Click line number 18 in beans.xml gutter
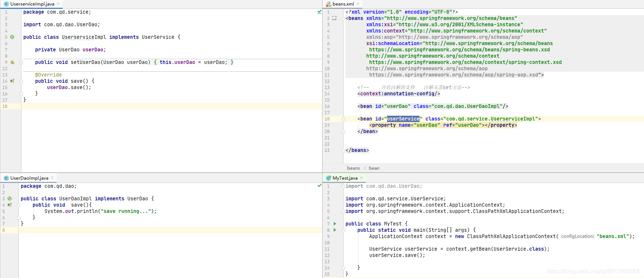644x278 pixels. (x=327, y=119)
